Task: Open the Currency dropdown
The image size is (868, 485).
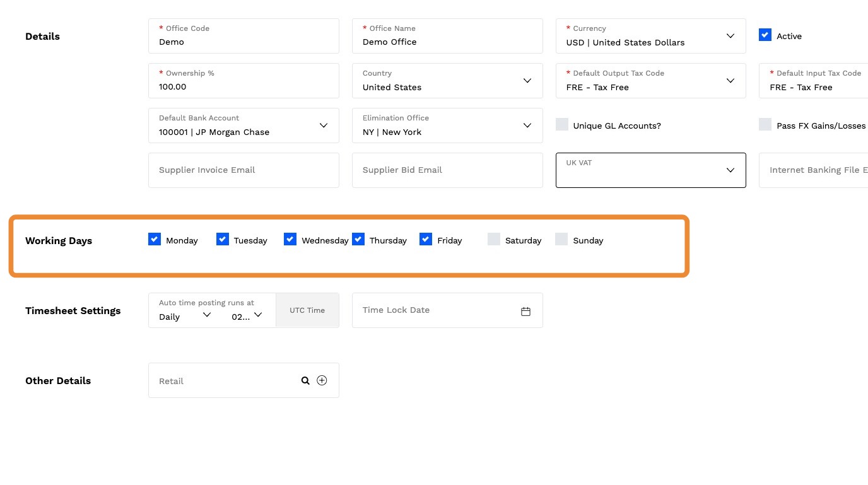Action: click(x=730, y=36)
